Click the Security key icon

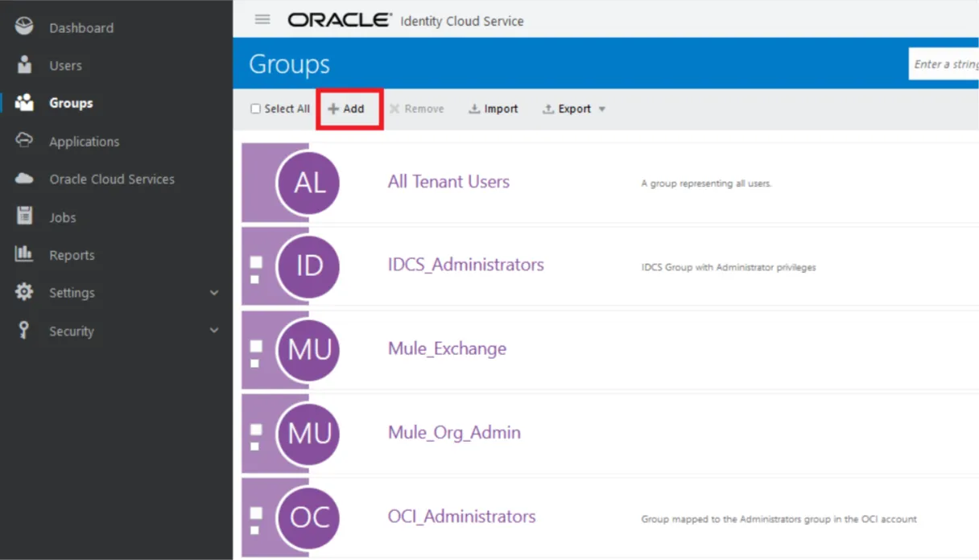point(24,330)
